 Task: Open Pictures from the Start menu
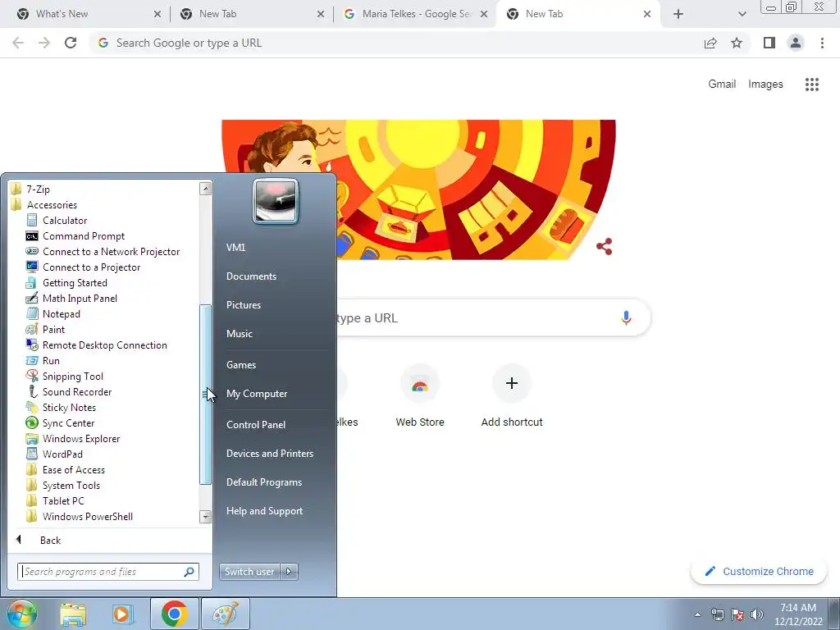244,305
